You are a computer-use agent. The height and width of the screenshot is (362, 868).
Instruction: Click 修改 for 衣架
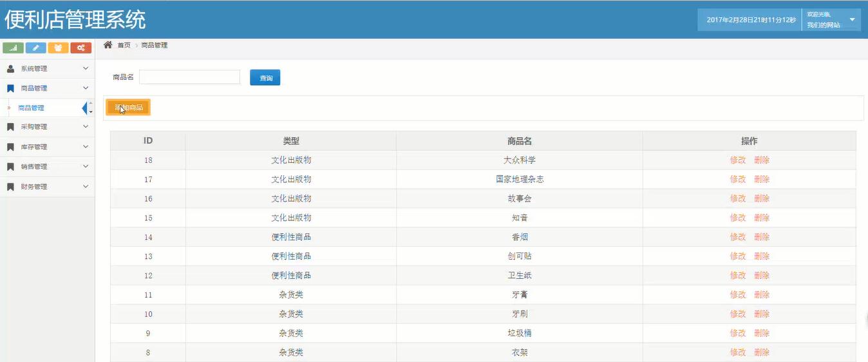coord(738,352)
